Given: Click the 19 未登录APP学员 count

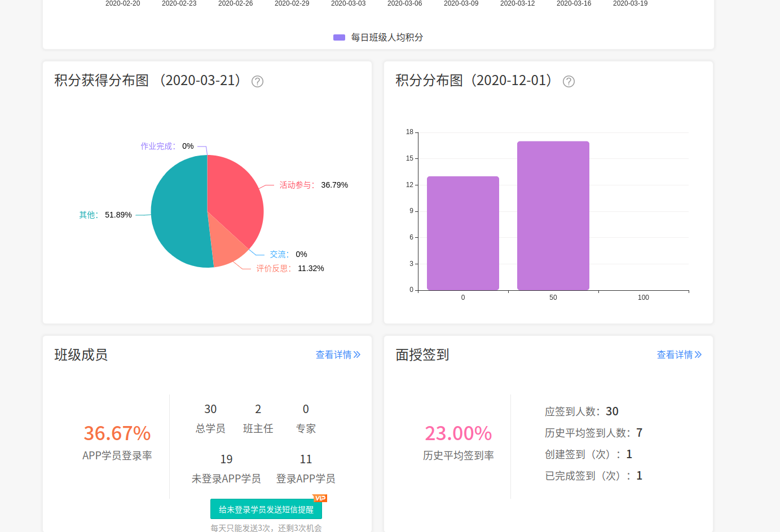Looking at the screenshot, I should (x=226, y=459).
